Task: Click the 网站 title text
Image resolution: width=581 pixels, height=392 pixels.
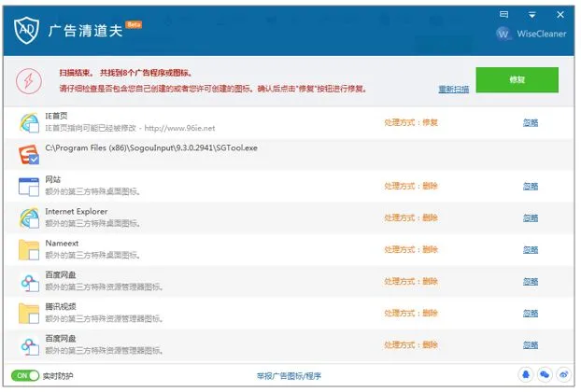Action: point(53,179)
